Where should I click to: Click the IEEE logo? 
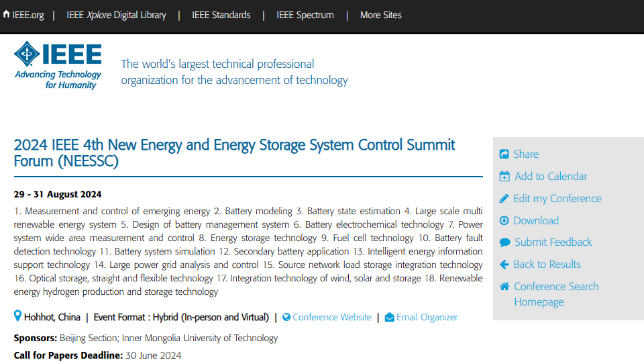[x=58, y=65]
